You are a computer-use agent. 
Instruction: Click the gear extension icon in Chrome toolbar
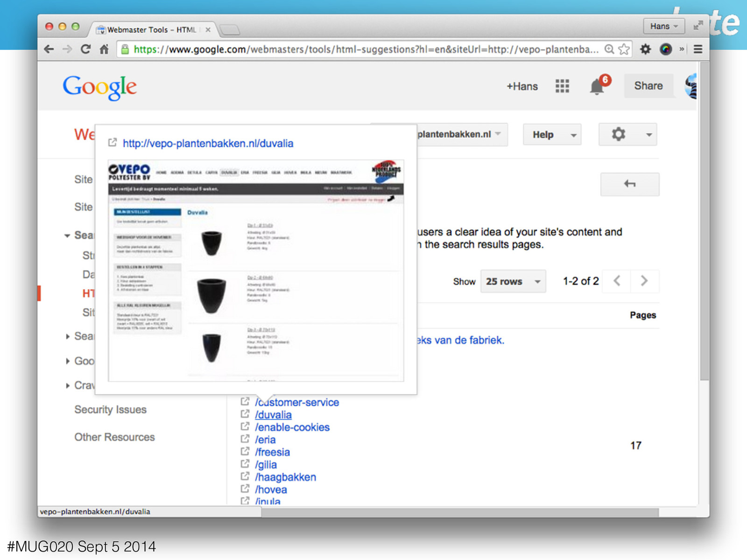point(645,49)
